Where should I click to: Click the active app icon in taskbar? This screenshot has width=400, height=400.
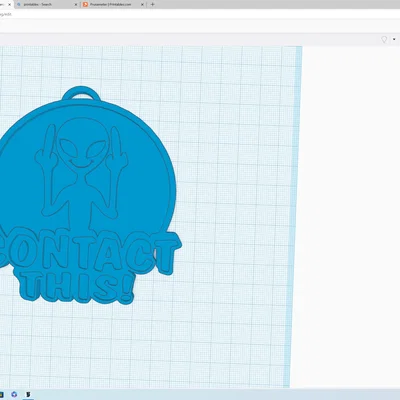point(29,394)
